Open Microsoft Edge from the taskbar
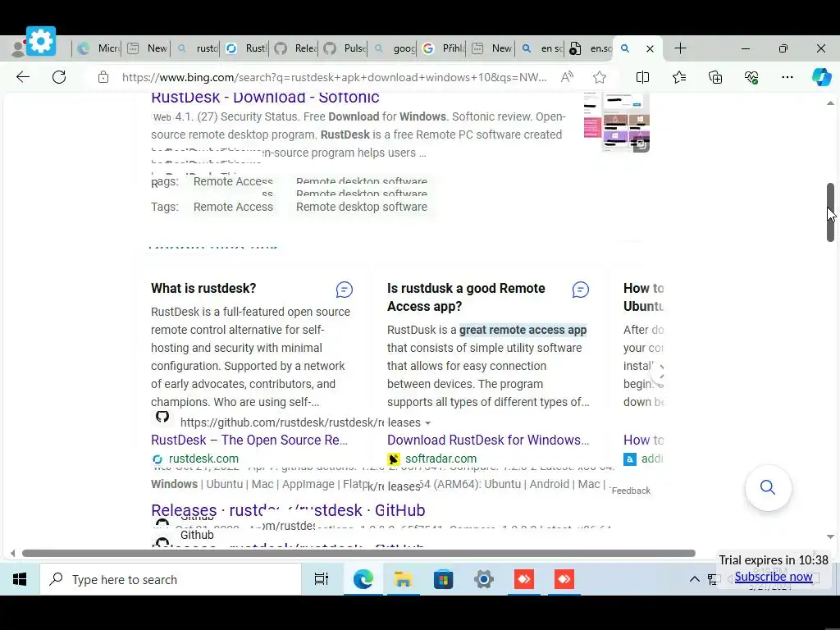The image size is (840, 630). 363,579
